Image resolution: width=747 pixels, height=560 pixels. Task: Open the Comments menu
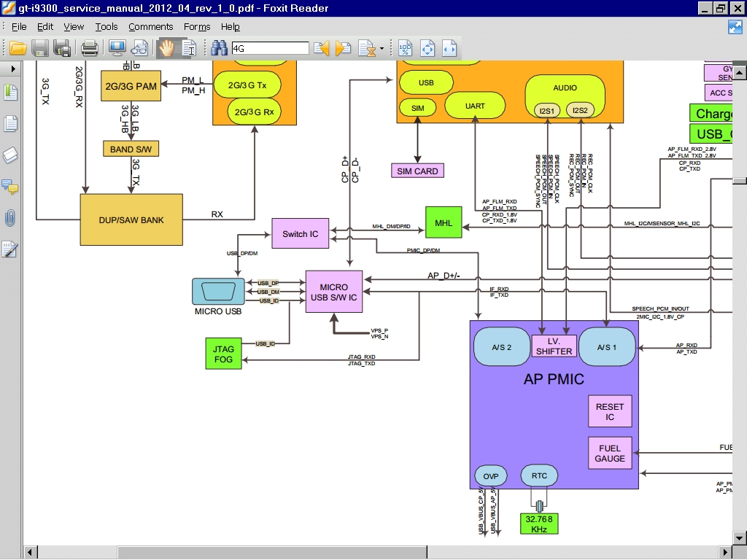point(150,27)
